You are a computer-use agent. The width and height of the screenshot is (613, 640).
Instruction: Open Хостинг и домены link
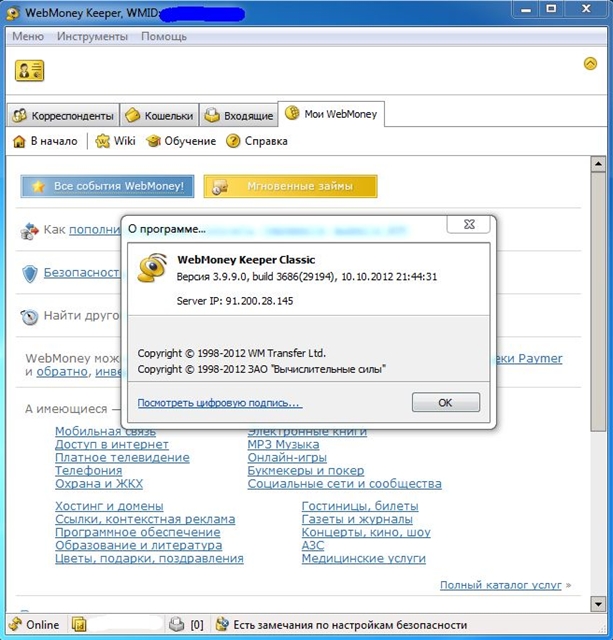coord(109,506)
